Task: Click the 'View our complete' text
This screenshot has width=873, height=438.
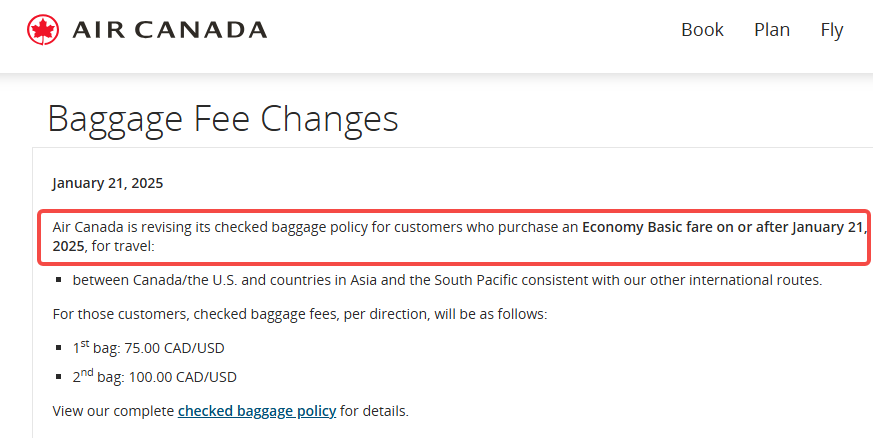Action: 114,411
